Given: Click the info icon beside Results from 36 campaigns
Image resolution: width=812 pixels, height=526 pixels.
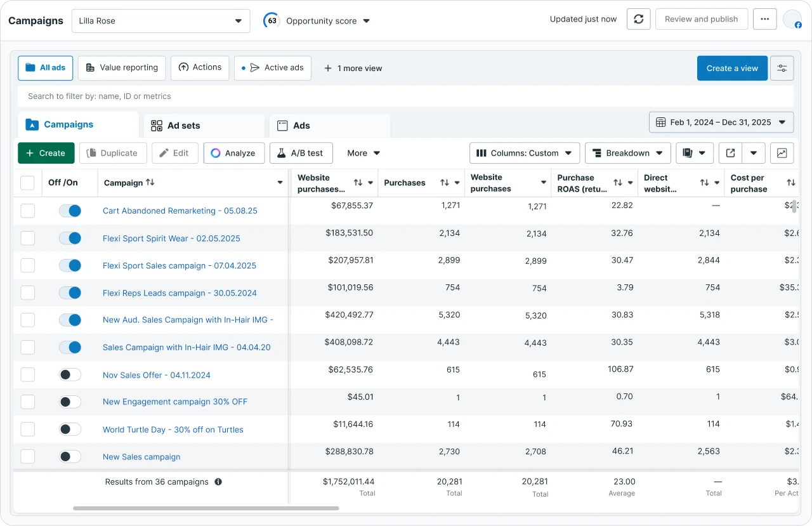Looking at the screenshot, I should pyautogui.click(x=218, y=482).
